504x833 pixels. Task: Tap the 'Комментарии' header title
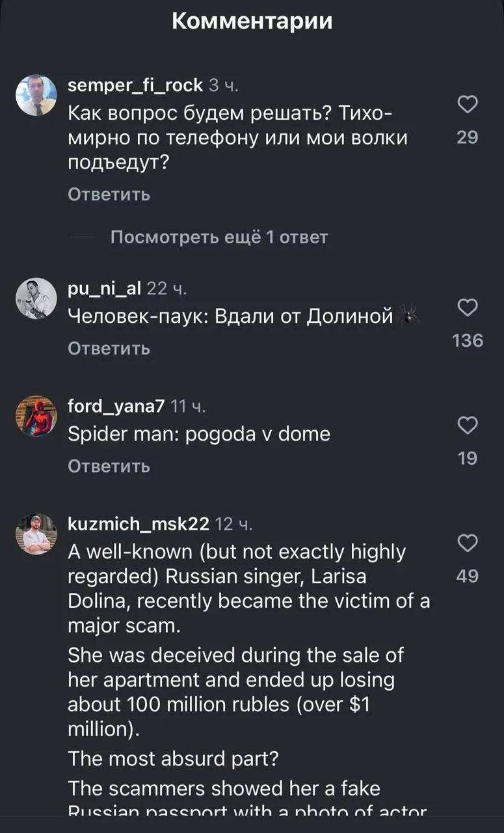[x=252, y=21]
